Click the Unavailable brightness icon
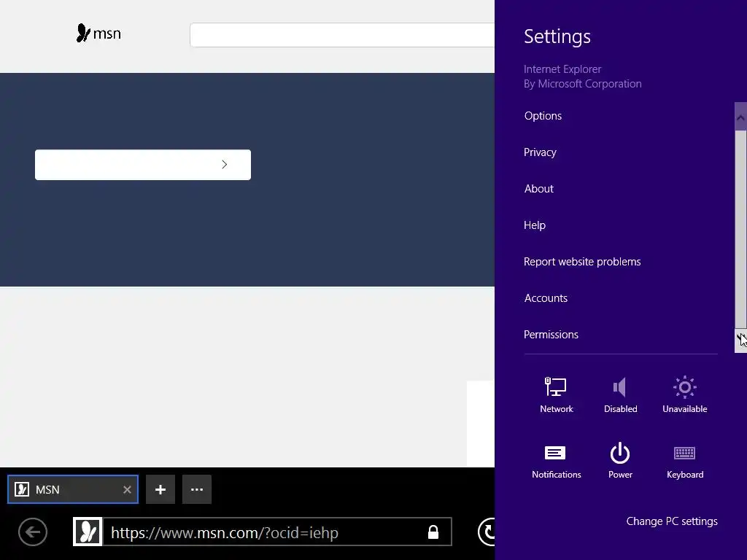 pos(684,394)
